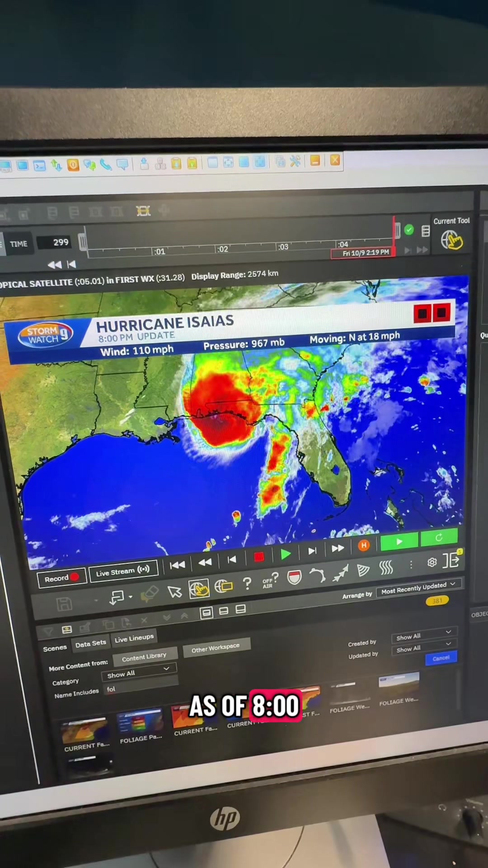Click the yellow fit-to-frame timeline icon
This screenshot has width=488, height=868.
pyautogui.click(x=143, y=211)
